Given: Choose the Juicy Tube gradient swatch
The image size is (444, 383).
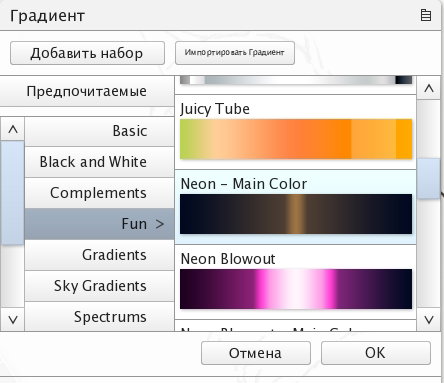Looking at the screenshot, I should [x=296, y=139].
